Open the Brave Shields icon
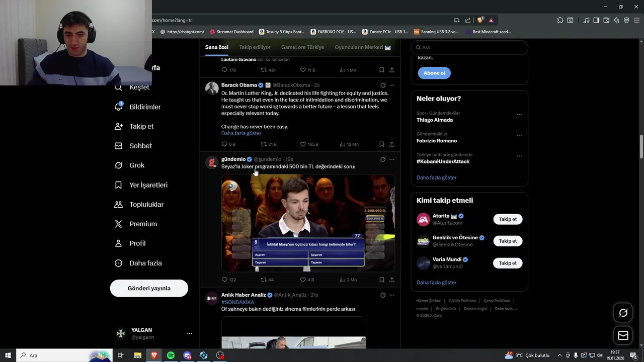Image resolution: width=644 pixels, height=362 pixels. pos(480,20)
